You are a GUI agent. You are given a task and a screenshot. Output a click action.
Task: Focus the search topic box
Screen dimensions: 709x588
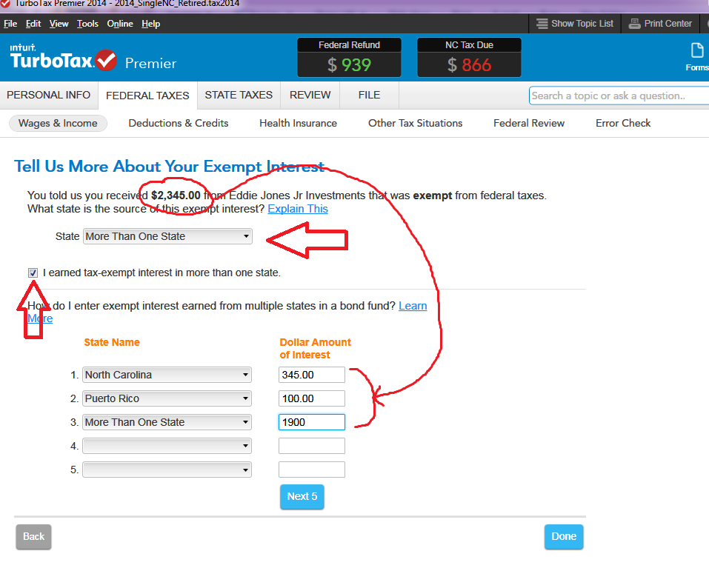pos(617,96)
